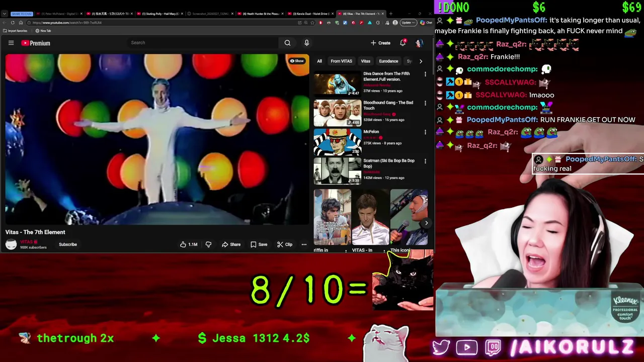Switch to the Screenshot image tab
This screenshot has height=362, width=644.
210,14
